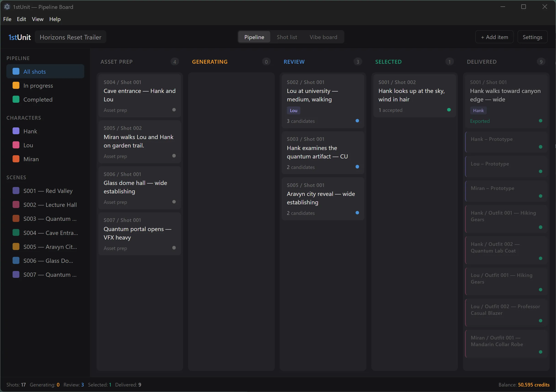This screenshot has height=392, width=556.
Task: Switch to the Shot list tab
Action: click(x=287, y=37)
